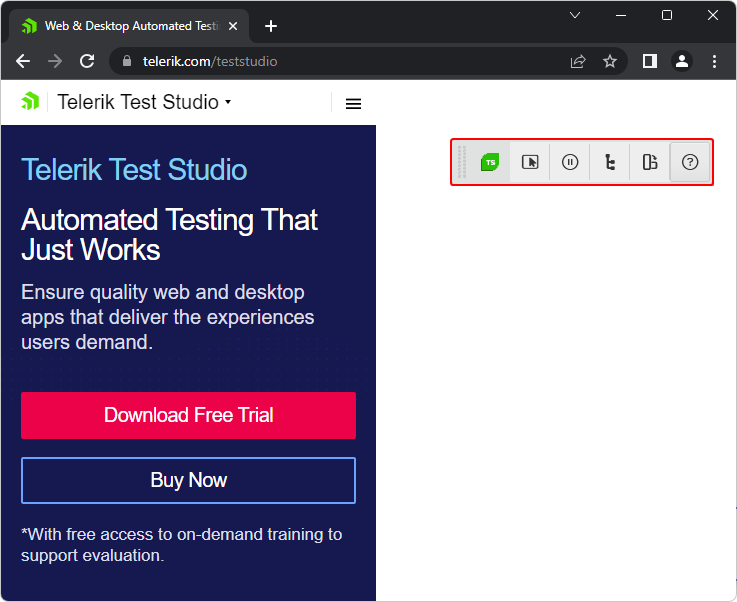Open the Chrome profile avatar menu
The width and height of the screenshot is (737, 602).
click(x=682, y=61)
